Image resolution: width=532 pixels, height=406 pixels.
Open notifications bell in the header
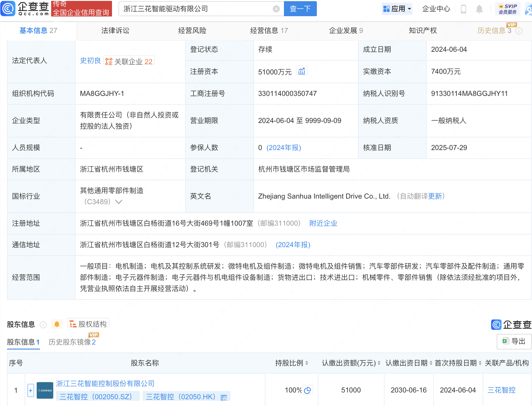pyautogui.click(x=479, y=9)
